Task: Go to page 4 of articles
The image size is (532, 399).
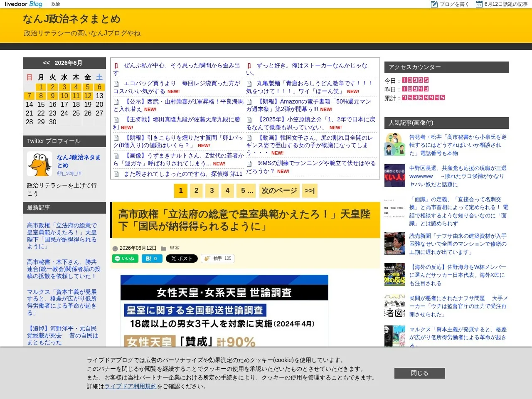Action: 227,191
